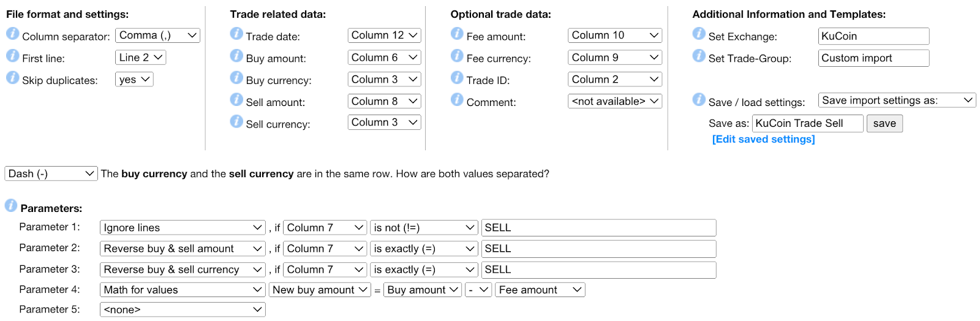This screenshot has height=321, width=980.
Task: Click the info icon beside Fee amount
Action: pyautogui.click(x=457, y=34)
